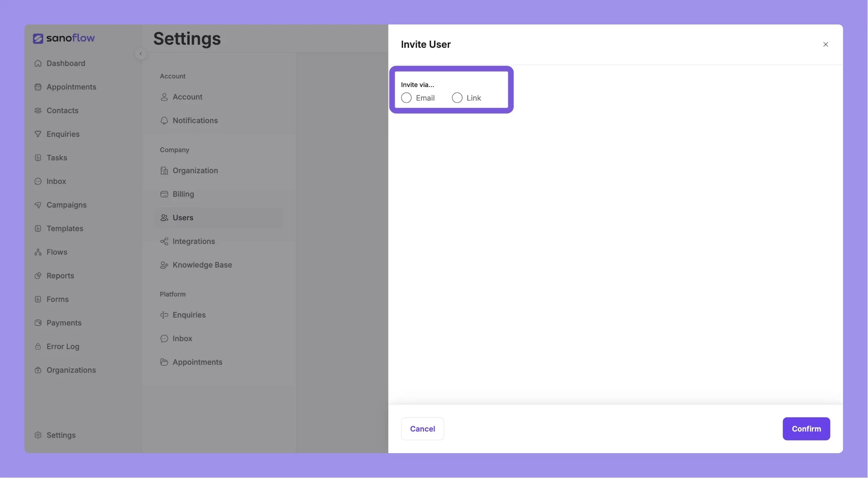This screenshot has height=478, width=868.
Task: Click the sanoflow logo icon
Action: (38, 38)
